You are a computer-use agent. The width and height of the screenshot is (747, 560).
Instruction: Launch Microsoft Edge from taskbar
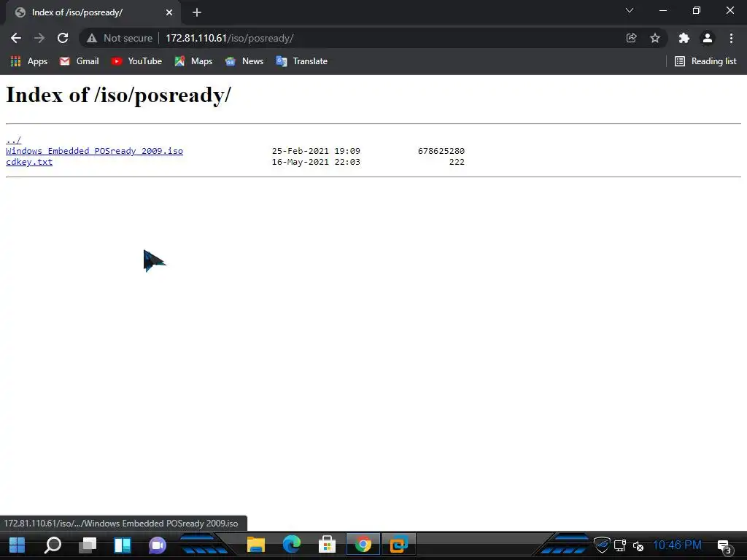(x=292, y=545)
